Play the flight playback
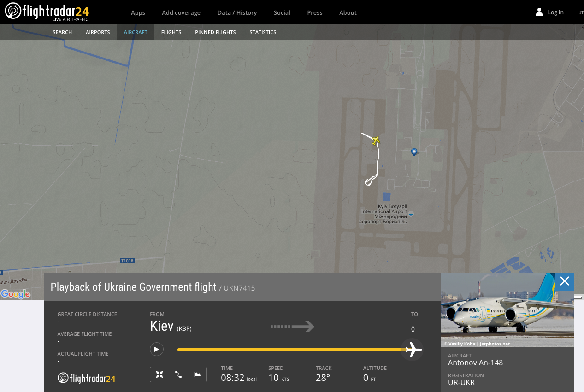 coord(157,349)
